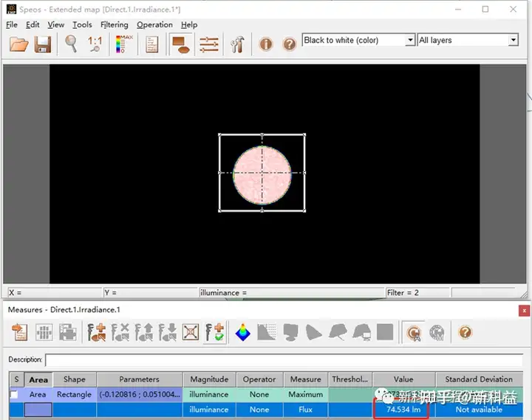The width and height of the screenshot is (532, 420).
Task: Expand the Black to white color dropdown
Action: (410, 40)
